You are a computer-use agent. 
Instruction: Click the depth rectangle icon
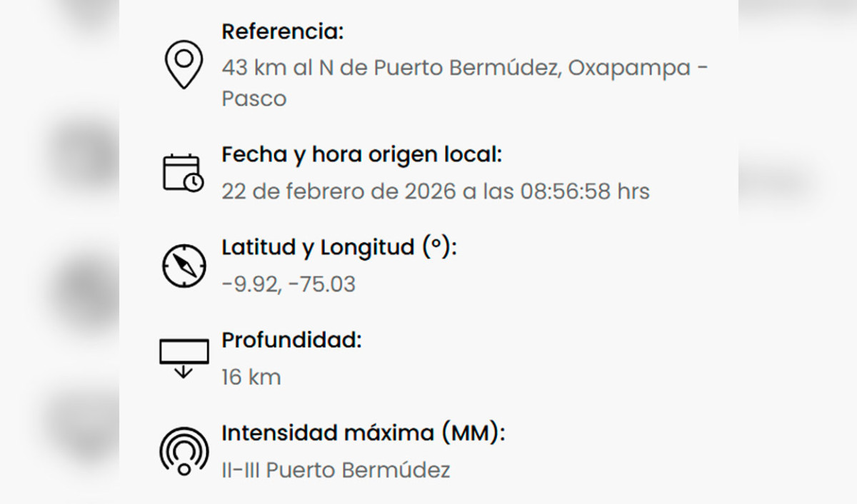coord(184,352)
